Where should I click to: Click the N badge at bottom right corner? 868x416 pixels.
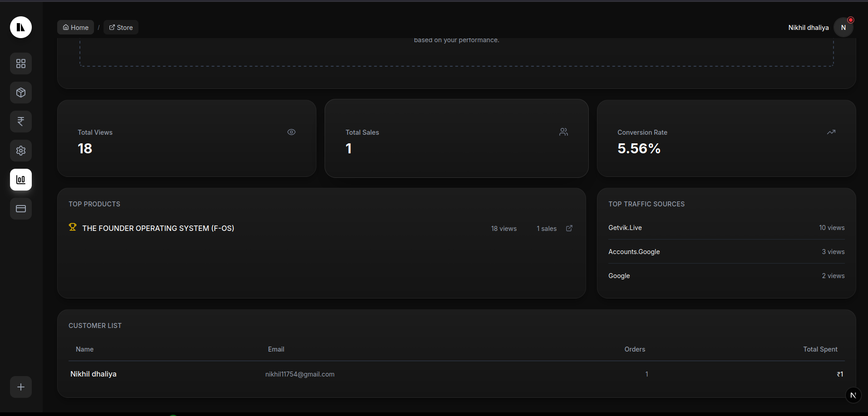(853, 395)
